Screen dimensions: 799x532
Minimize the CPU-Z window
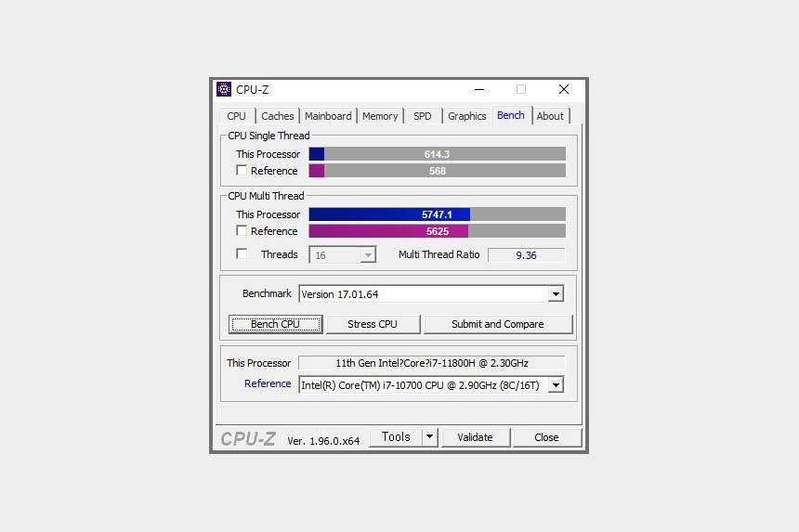click(479, 90)
